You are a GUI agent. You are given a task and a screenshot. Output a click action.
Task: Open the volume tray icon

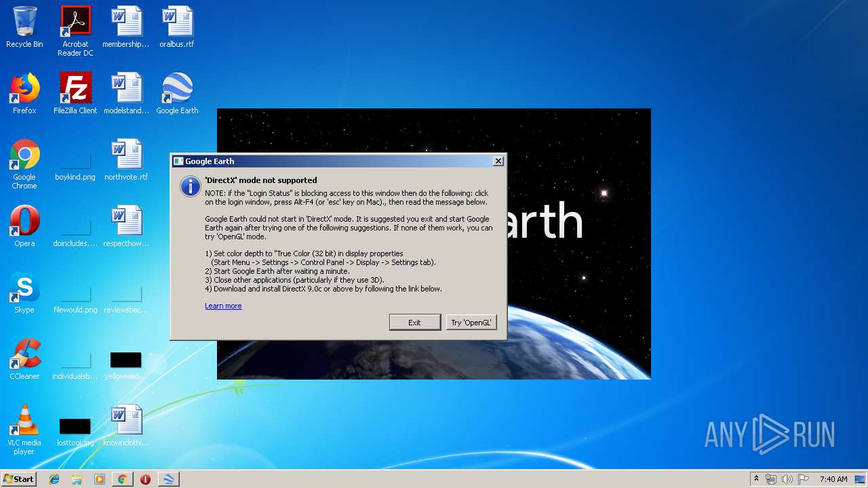[x=787, y=479]
